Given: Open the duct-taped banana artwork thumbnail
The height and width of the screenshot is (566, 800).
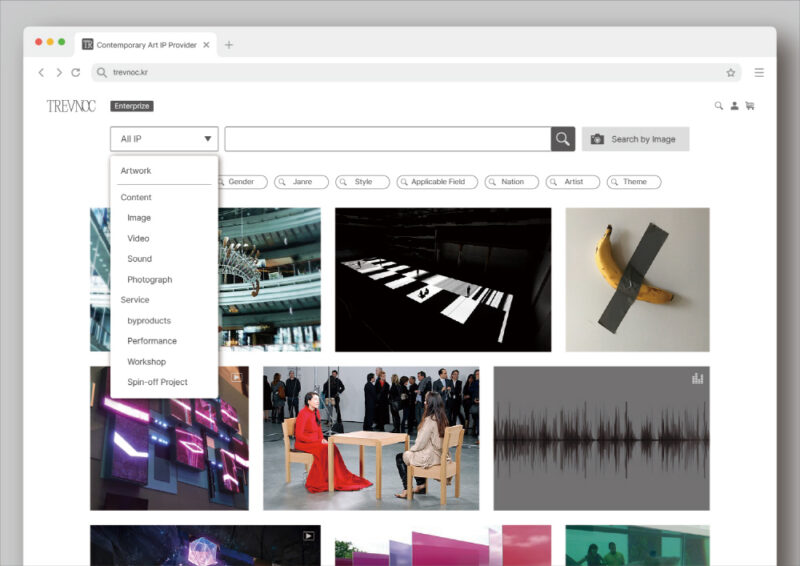Looking at the screenshot, I should pyautogui.click(x=637, y=280).
